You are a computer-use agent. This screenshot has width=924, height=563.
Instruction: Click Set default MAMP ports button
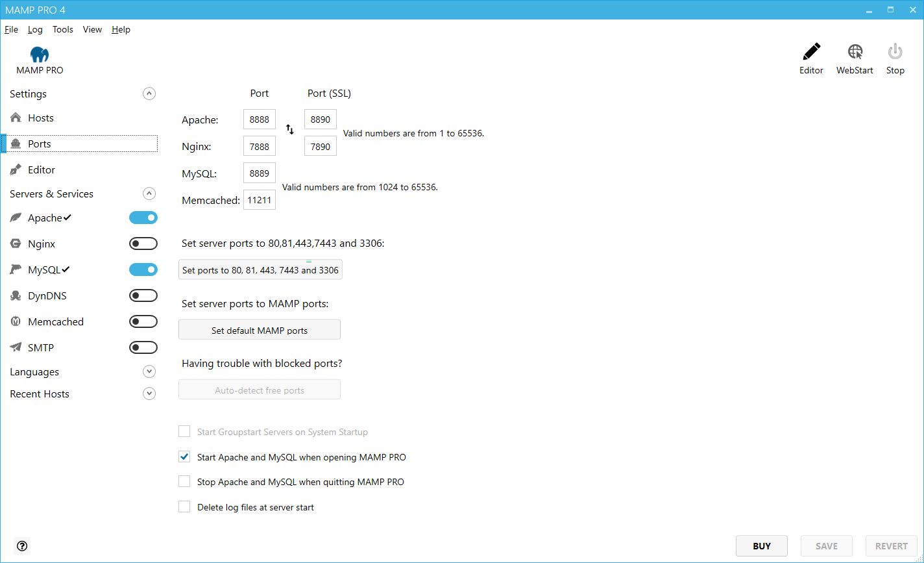[260, 330]
